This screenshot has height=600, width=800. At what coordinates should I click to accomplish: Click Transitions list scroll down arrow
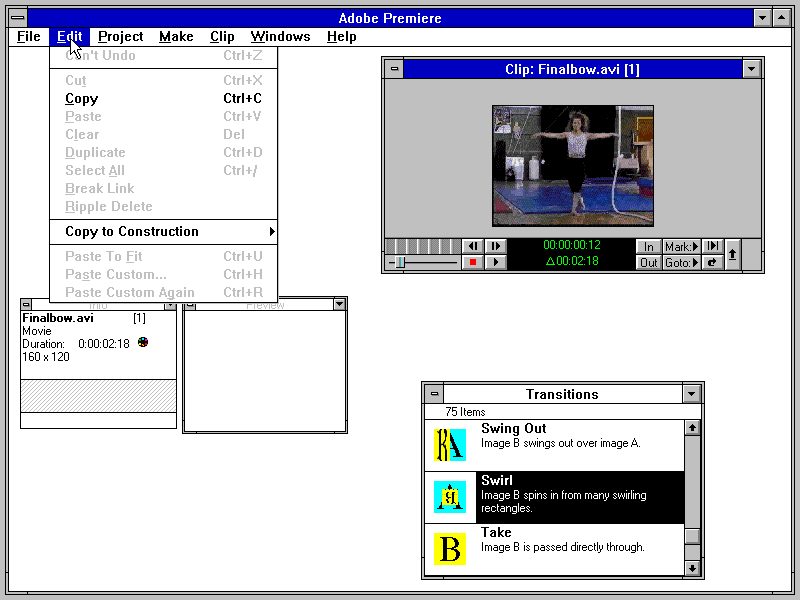(692, 568)
